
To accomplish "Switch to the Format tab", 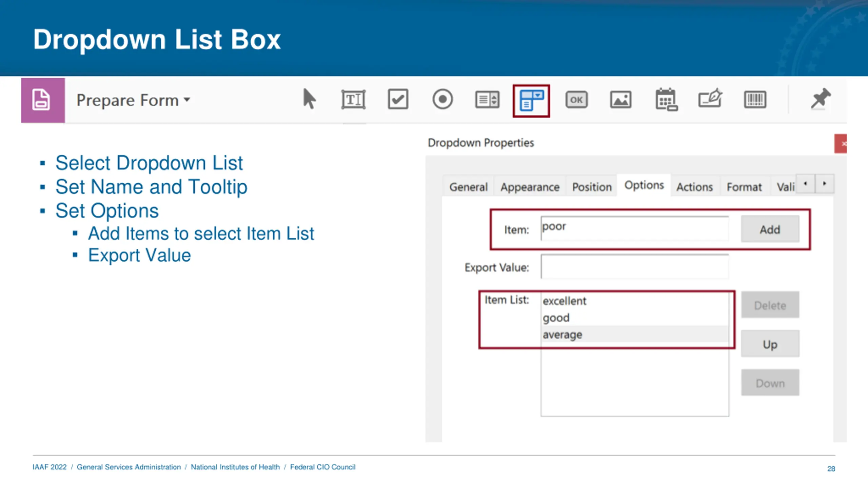I will [744, 187].
